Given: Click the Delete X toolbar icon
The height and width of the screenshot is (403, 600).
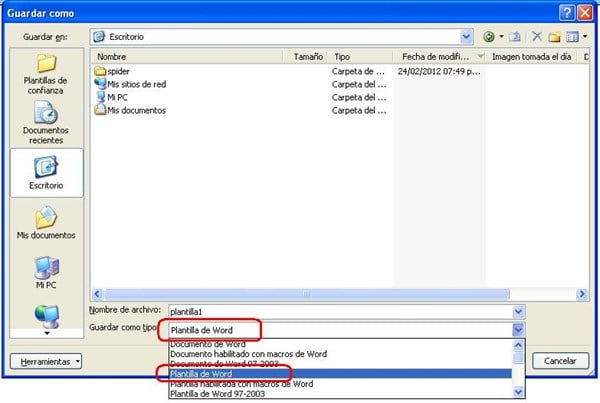Looking at the screenshot, I should click(x=537, y=36).
